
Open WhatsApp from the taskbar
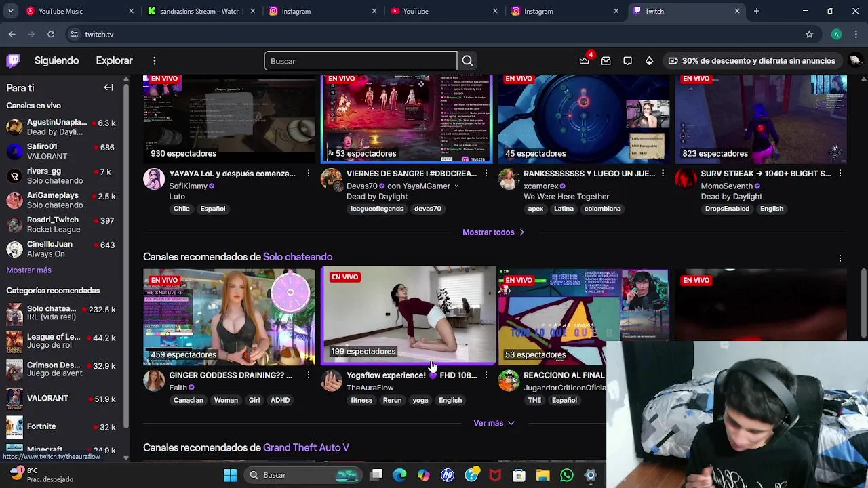pos(567,475)
